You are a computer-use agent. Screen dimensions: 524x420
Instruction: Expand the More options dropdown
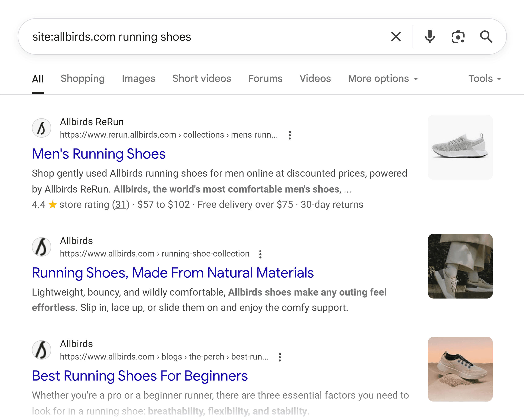click(383, 79)
